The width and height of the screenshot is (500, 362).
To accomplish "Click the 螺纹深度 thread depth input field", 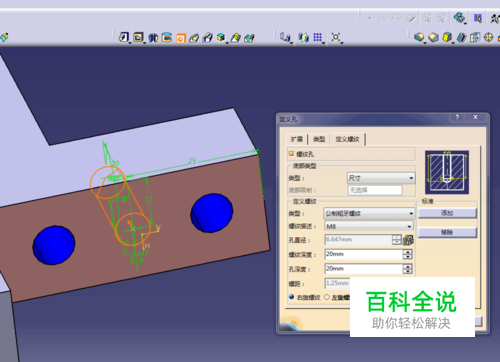I will [364, 254].
